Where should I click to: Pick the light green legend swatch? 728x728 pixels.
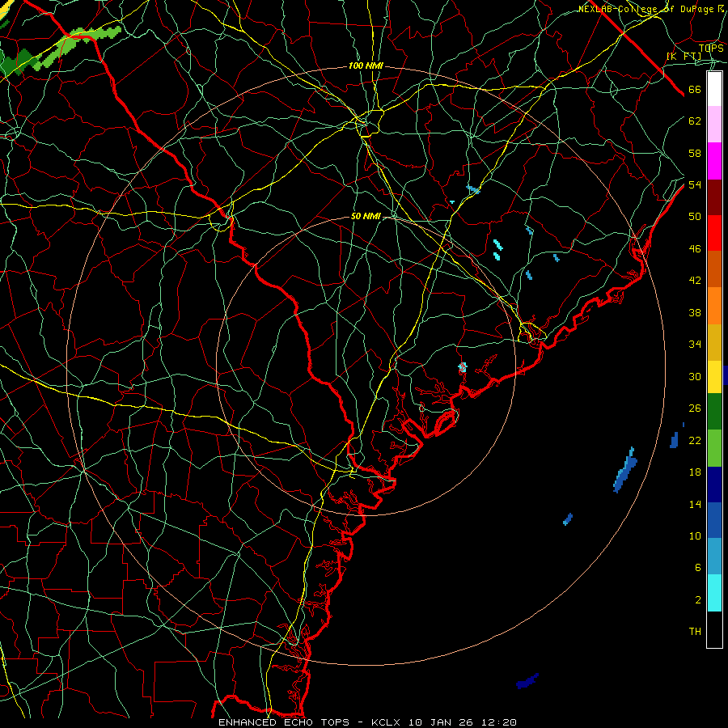click(x=714, y=448)
